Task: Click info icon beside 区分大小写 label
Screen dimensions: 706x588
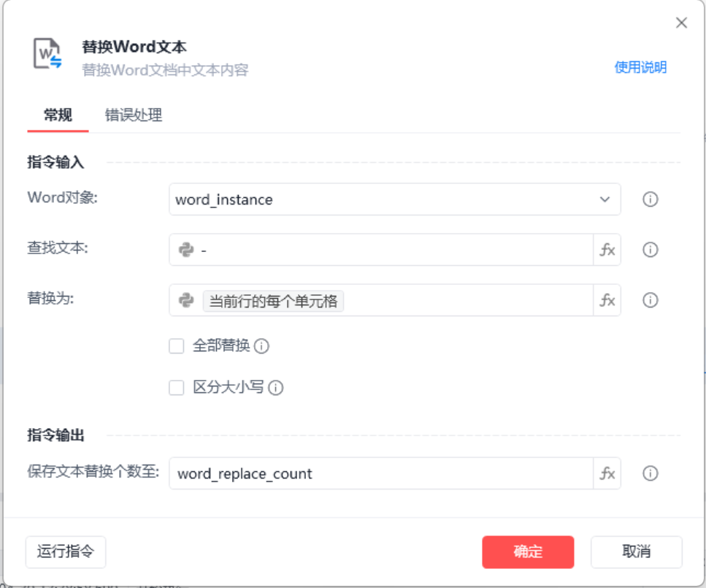Action: point(275,388)
